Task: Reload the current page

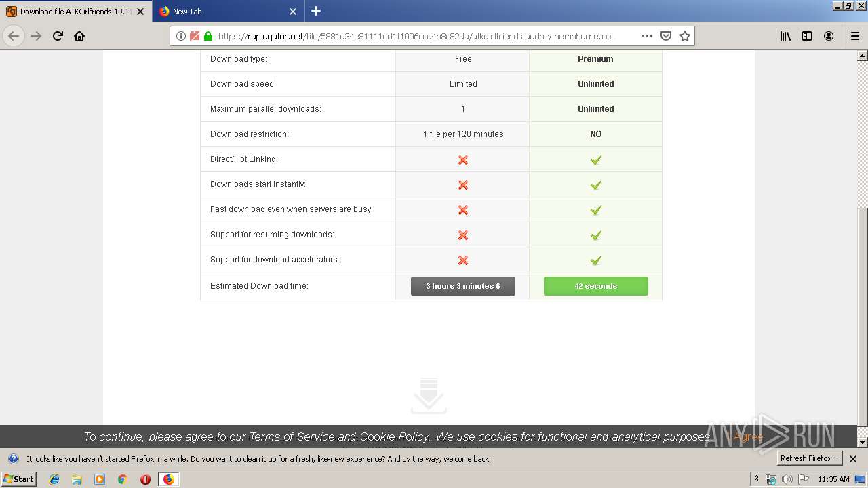Action: click(x=58, y=36)
